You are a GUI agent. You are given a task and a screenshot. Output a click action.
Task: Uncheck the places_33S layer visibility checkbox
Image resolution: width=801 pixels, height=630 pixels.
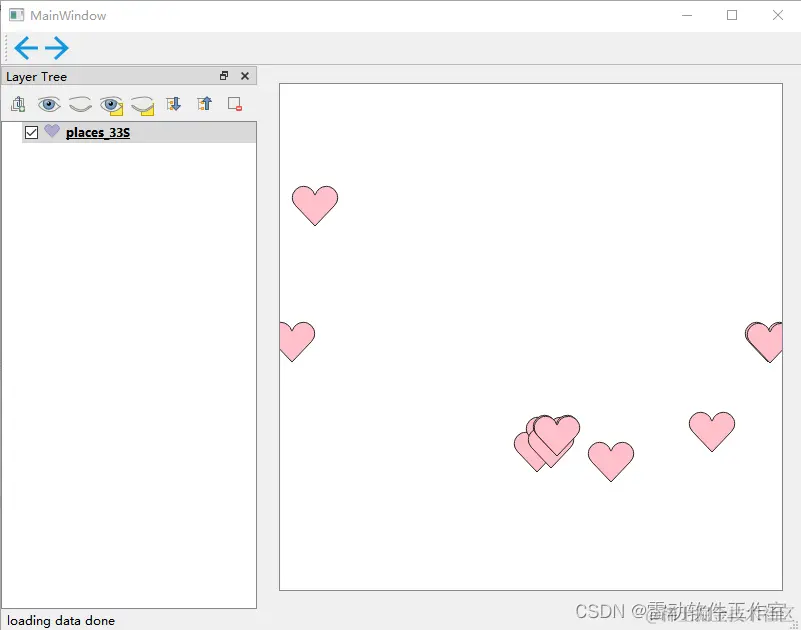(31, 131)
